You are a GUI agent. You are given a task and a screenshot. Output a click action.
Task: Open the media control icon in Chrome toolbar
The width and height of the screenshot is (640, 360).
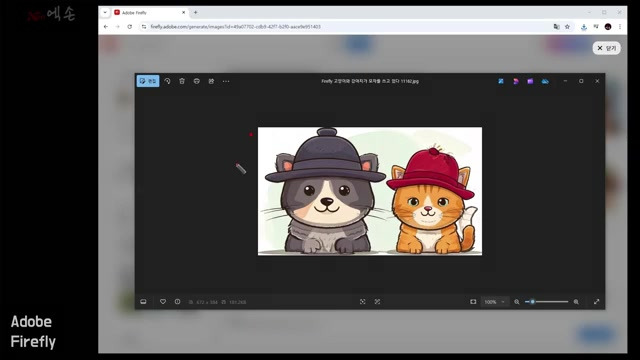pyautogui.click(x=596, y=27)
